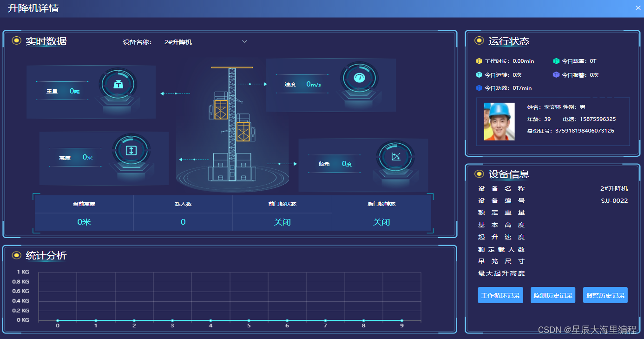Click the ID number 375918198406073126
The height and width of the screenshot is (339, 644).
click(585, 131)
